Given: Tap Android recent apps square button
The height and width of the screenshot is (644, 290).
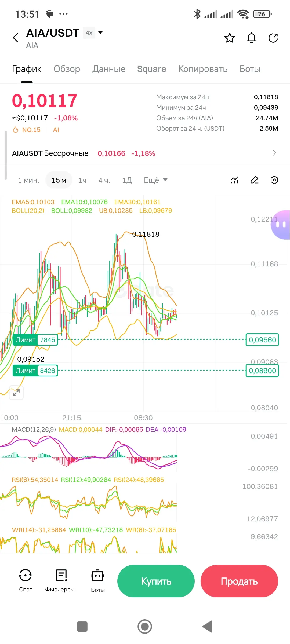Looking at the screenshot, I should (x=82, y=627).
